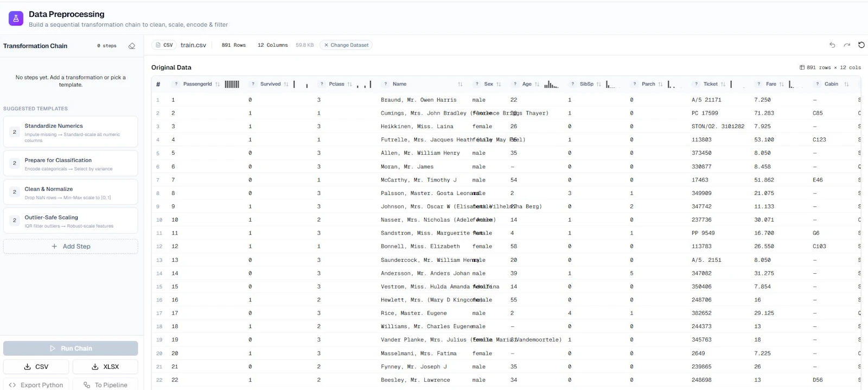This screenshot has width=868, height=390.
Task: Select cabin cell 'E46'
Action: (x=818, y=180)
